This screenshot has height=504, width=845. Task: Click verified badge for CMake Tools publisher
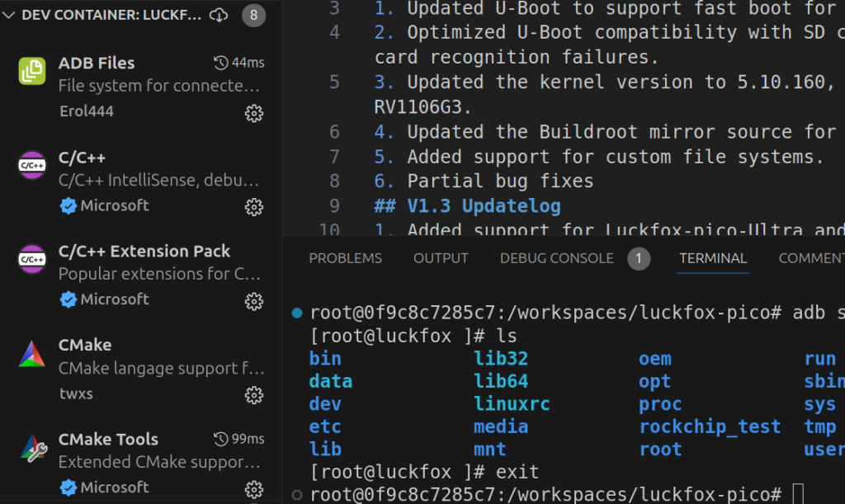pos(68,488)
